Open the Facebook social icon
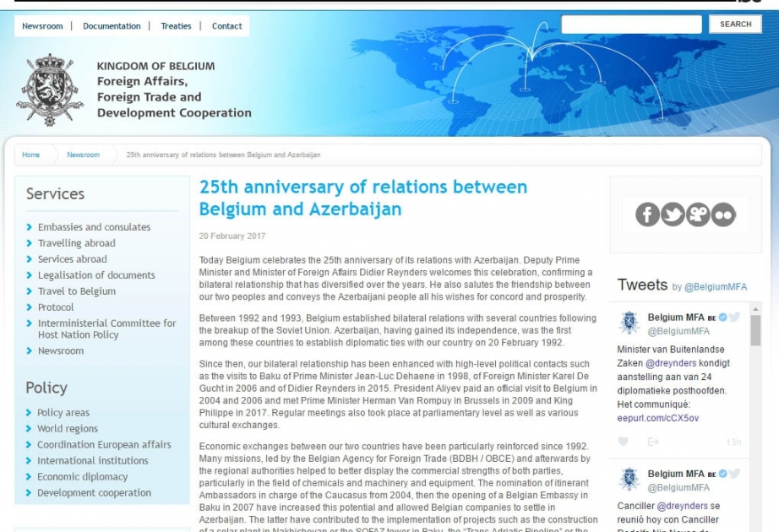 point(647,214)
